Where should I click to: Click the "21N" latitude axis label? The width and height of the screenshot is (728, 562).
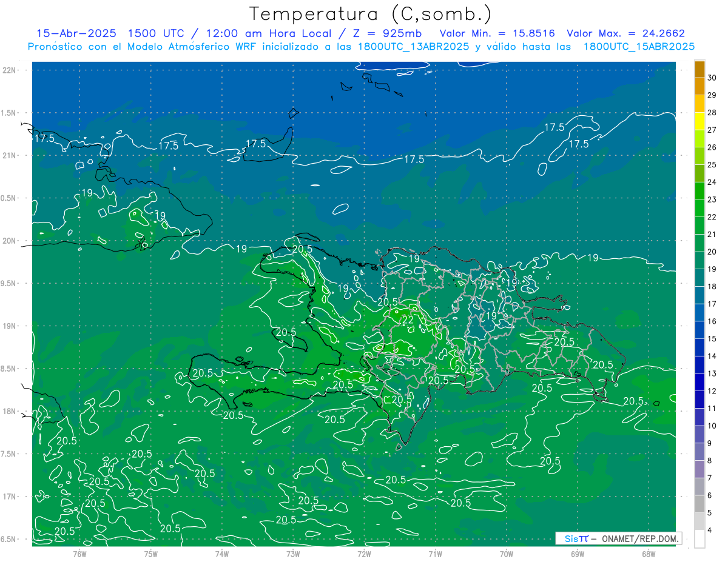pyautogui.click(x=9, y=155)
